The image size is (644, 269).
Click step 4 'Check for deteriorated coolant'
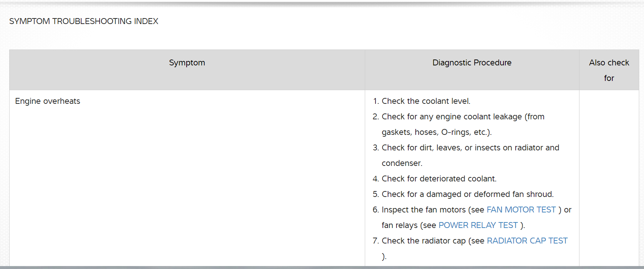(x=439, y=179)
